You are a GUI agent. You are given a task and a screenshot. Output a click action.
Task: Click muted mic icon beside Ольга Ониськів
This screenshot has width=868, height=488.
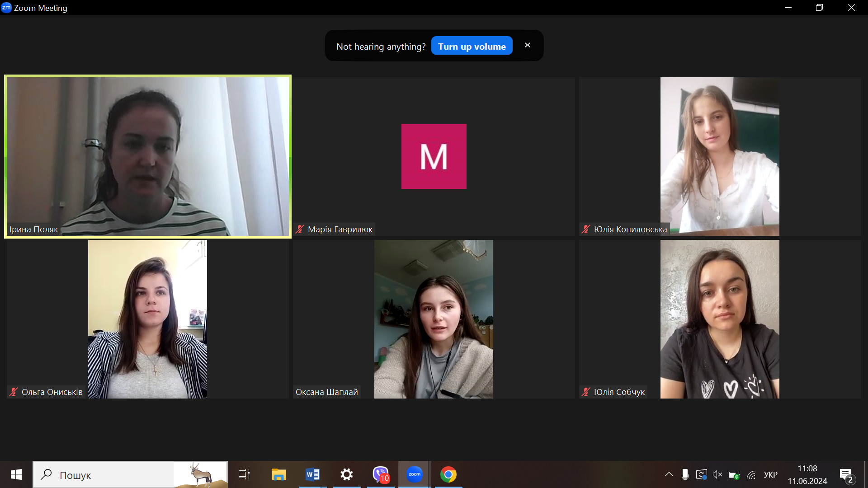pos(14,392)
